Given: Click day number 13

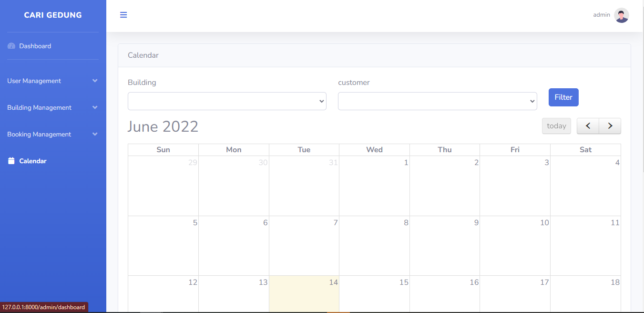Looking at the screenshot, I should [x=263, y=282].
